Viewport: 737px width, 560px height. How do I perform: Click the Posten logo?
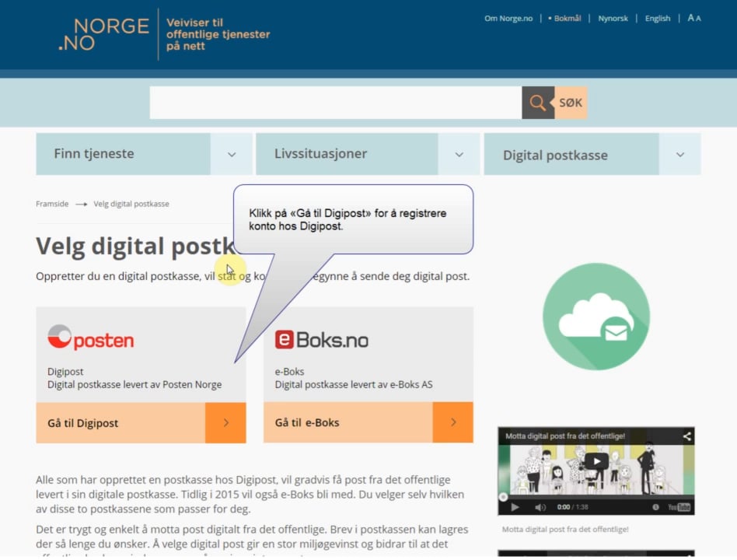point(91,338)
